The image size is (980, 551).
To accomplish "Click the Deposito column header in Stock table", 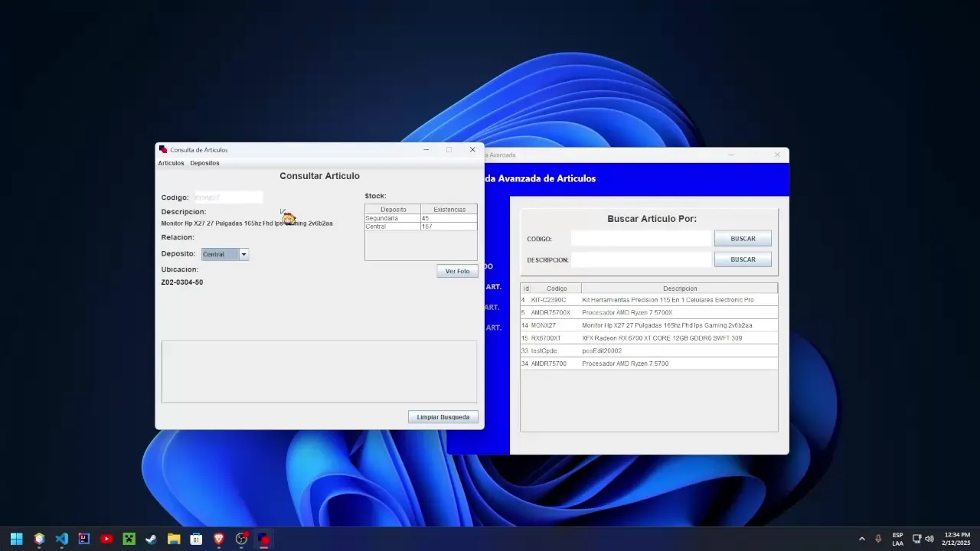I will 393,209.
